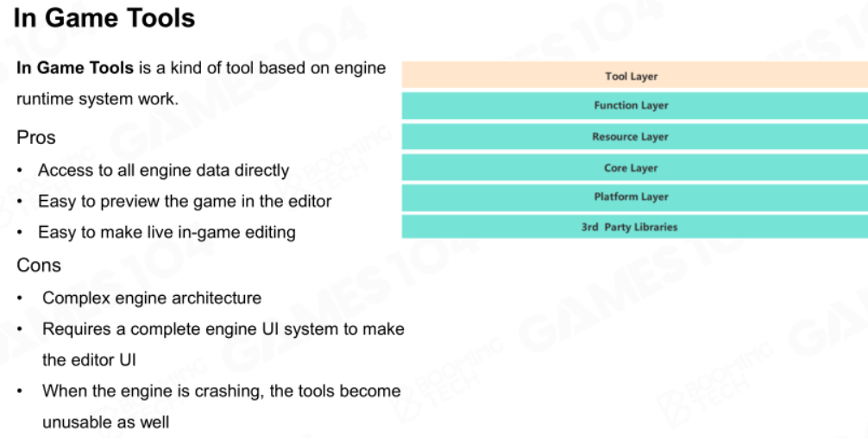The image size is (868, 438).
Task: Select Access to all engine data directly bullet
Action: [x=163, y=171]
